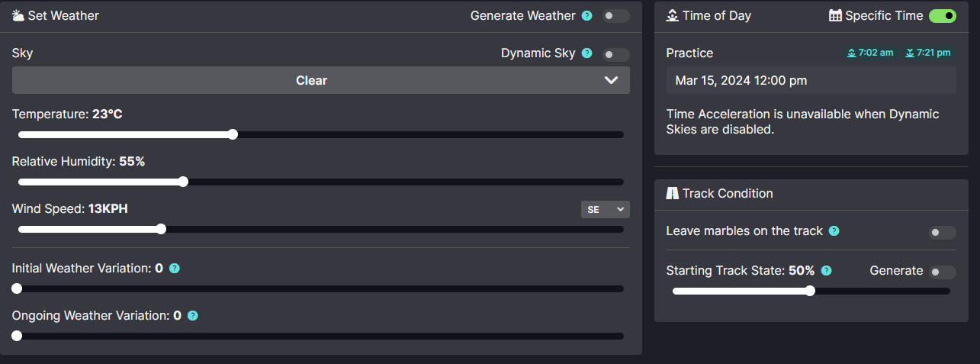Click the Practice date and time field
Screen dimensions: 980x364
[x=811, y=80]
